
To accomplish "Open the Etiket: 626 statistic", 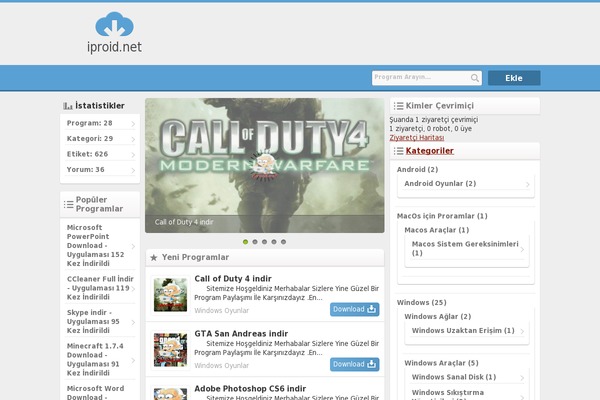I will click(87, 154).
